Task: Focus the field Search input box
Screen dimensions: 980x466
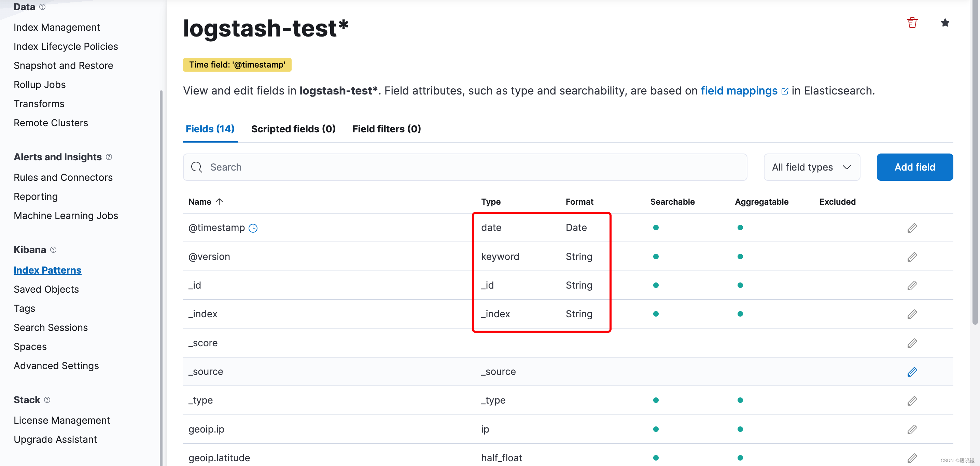Action: [x=465, y=167]
